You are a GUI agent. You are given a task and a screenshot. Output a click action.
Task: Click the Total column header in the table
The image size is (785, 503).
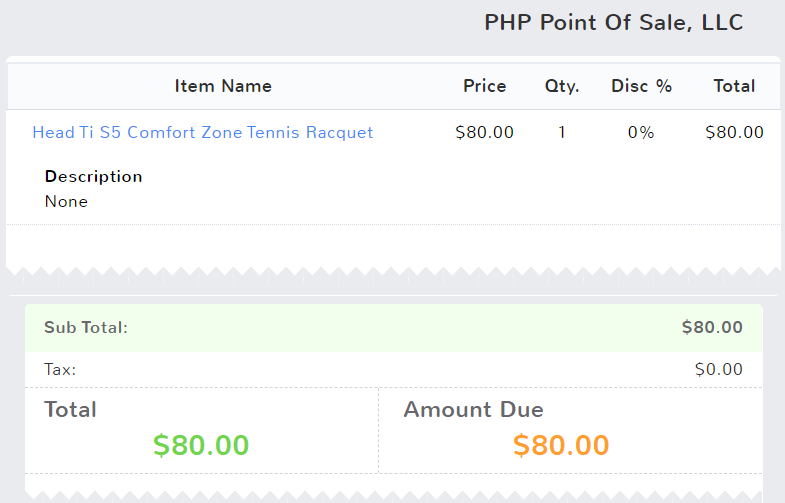734,86
